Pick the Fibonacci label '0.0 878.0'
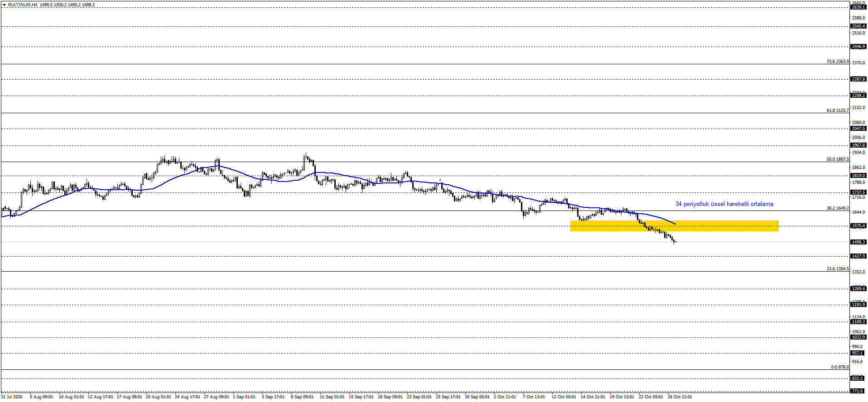868x402 pixels. point(840,367)
